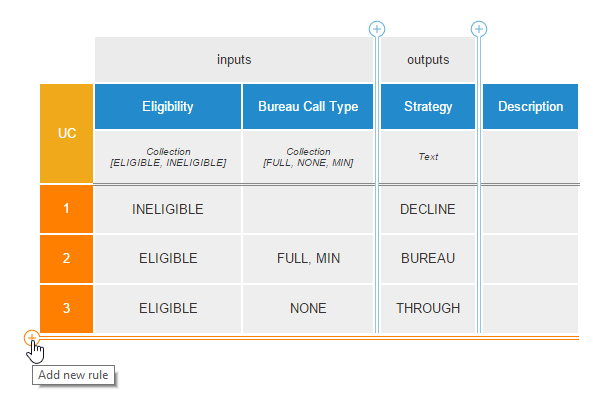593x399 pixels.
Task: Click the empty Description cell in rule 1
Action: point(530,209)
